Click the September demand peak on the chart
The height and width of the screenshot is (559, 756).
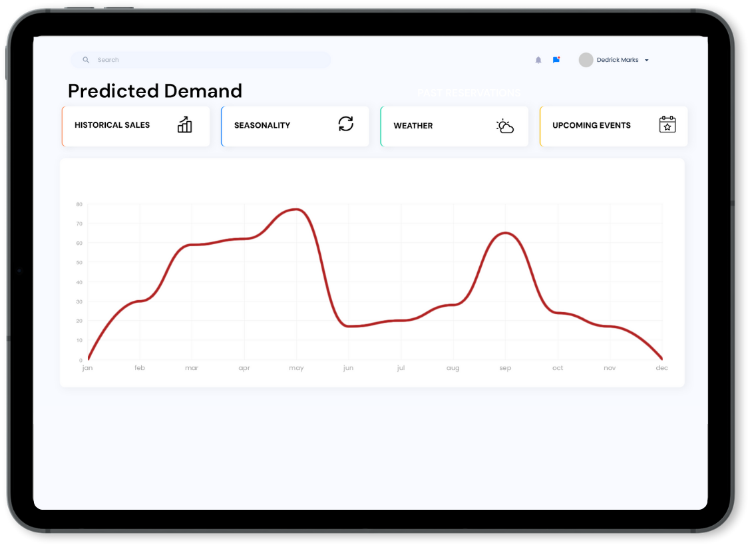(x=506, y=233)
